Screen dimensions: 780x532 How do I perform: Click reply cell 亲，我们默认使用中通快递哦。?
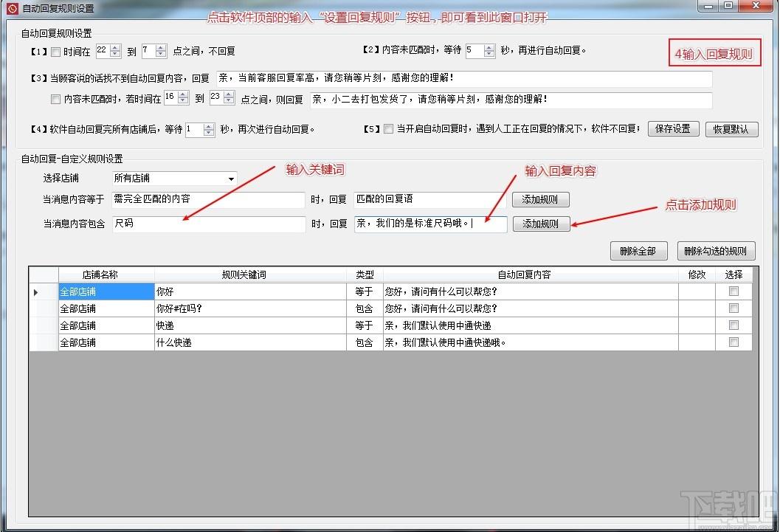point(531,342)
